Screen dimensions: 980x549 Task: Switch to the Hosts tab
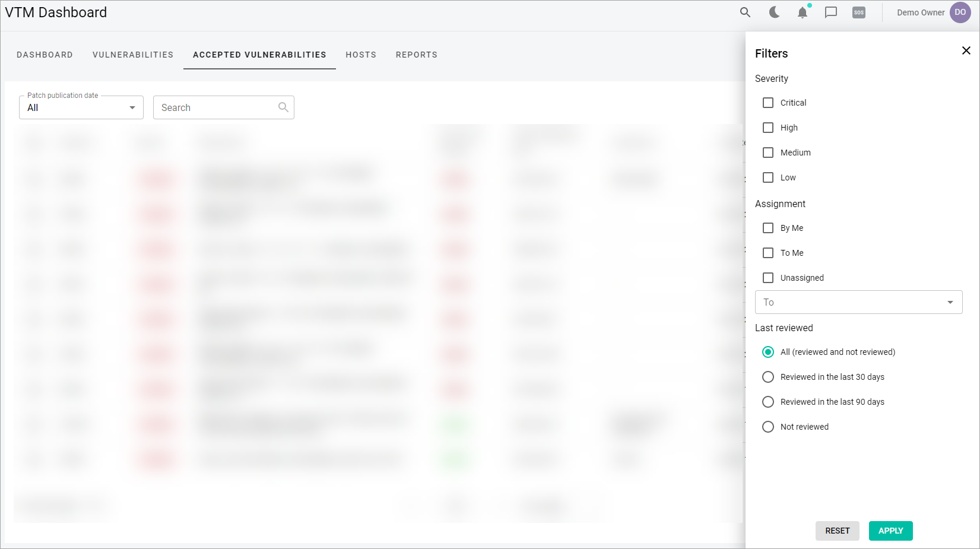(x=361, y=55)
